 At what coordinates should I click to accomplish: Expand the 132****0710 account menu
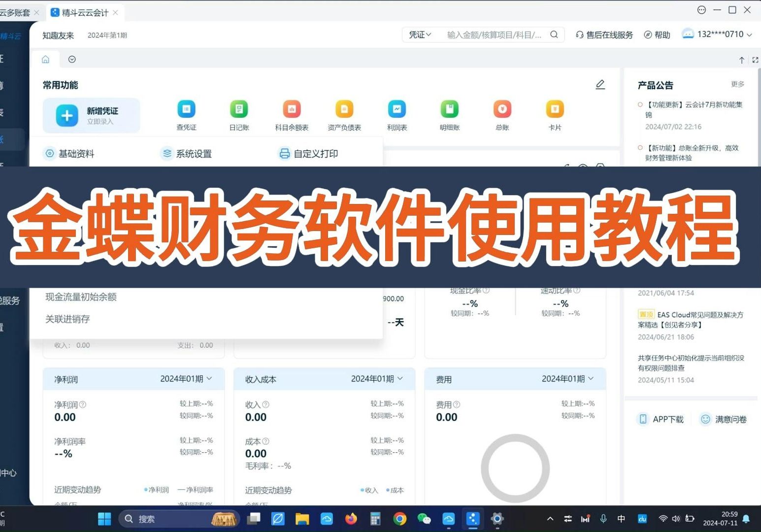coord(717,34)
